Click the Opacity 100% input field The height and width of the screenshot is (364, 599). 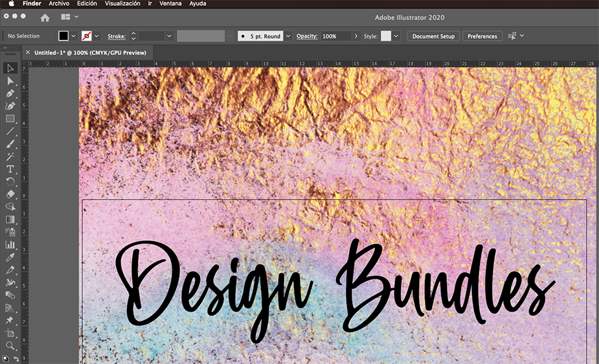336,36
